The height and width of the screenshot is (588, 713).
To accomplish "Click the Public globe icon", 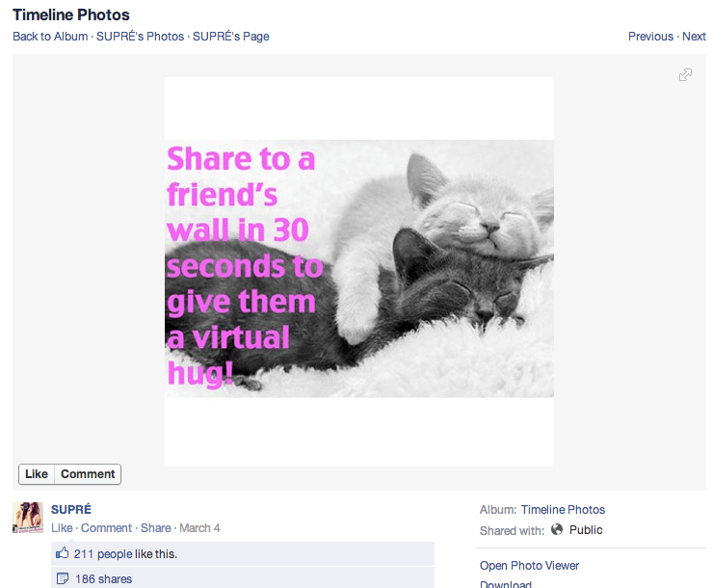I will [557, 529].
